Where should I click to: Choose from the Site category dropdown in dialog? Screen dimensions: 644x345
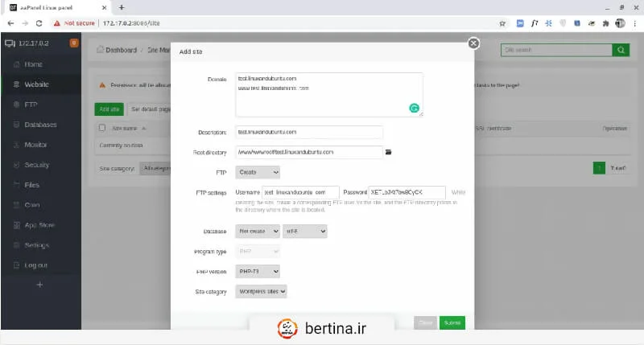coord(262,291)
